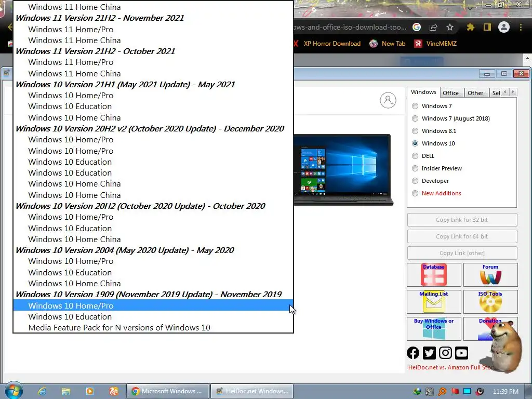The height and width of the screenshot is (399, 532).
Task: Switch to Microsoft Windows Chrome taskbar window
Action: click(x=168, y=391)
